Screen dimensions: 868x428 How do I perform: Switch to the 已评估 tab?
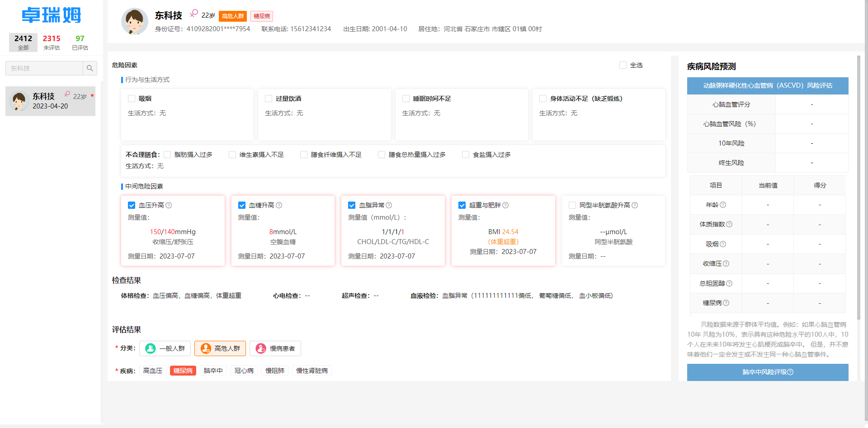tap(80, 42)
